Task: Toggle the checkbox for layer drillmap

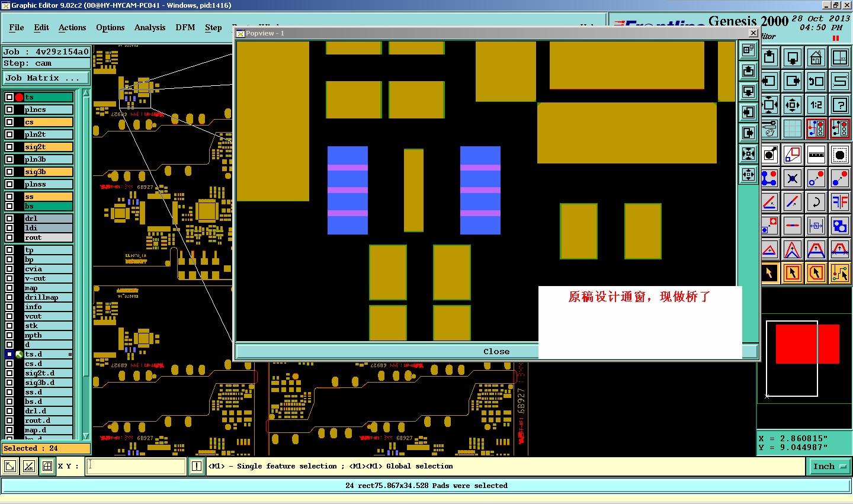Action: (x=9, y=297)
